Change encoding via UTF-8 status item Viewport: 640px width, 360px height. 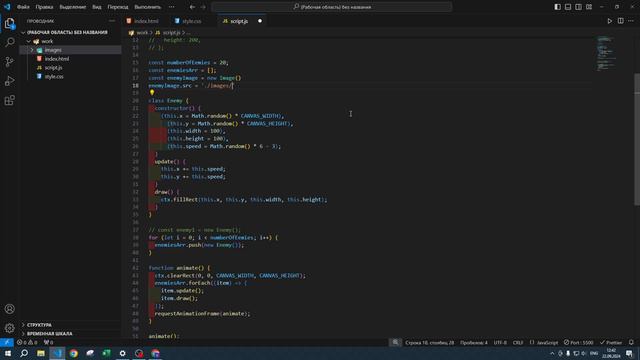[x=500, y=342]
